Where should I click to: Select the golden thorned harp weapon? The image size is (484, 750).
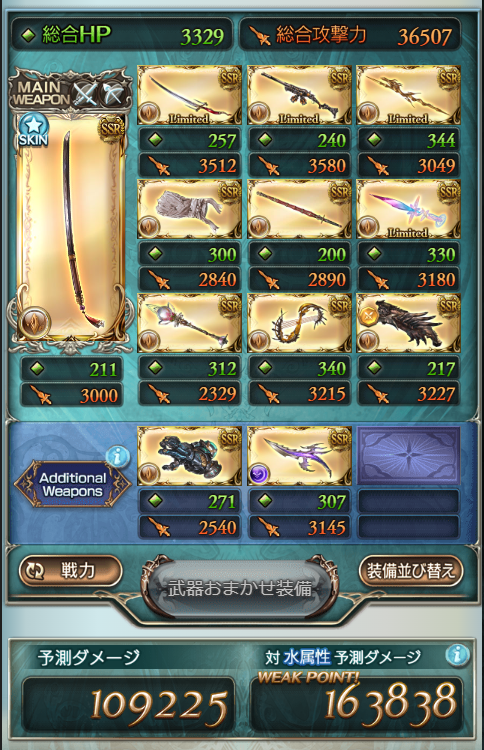point(299,323)
